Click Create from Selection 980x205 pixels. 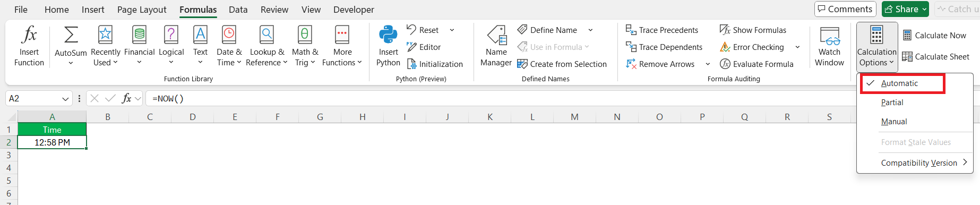[x=562, y=64]
